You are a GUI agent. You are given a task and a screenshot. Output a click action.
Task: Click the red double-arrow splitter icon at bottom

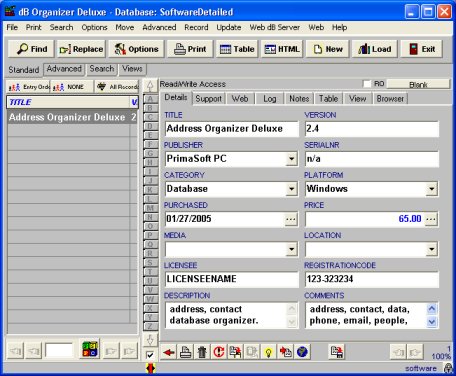151,368
